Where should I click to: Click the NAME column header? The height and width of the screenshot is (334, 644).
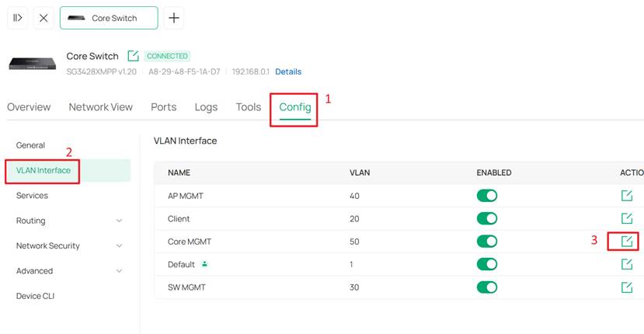(179, 172)
